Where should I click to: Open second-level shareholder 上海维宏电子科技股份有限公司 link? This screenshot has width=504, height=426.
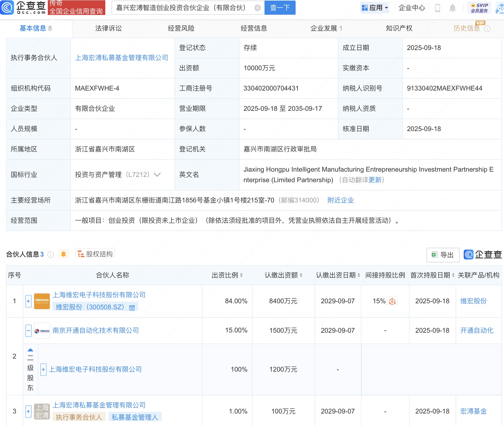[x=96, y=369]
